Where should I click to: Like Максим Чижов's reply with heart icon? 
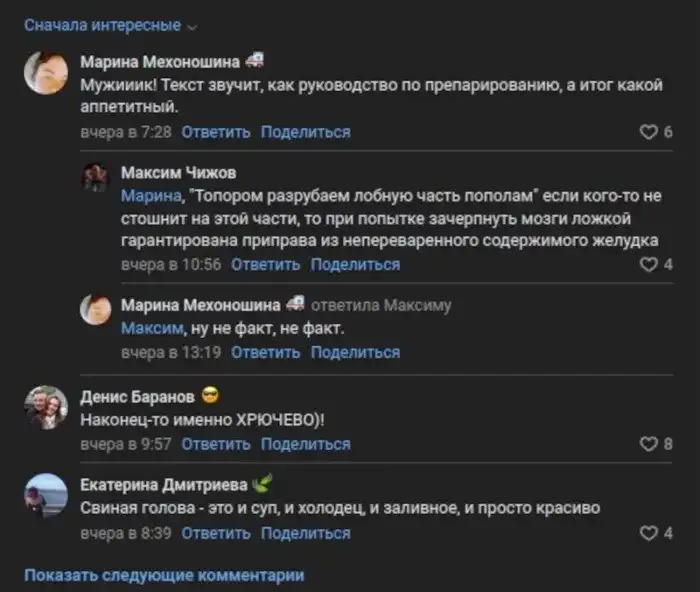point(648,265)
